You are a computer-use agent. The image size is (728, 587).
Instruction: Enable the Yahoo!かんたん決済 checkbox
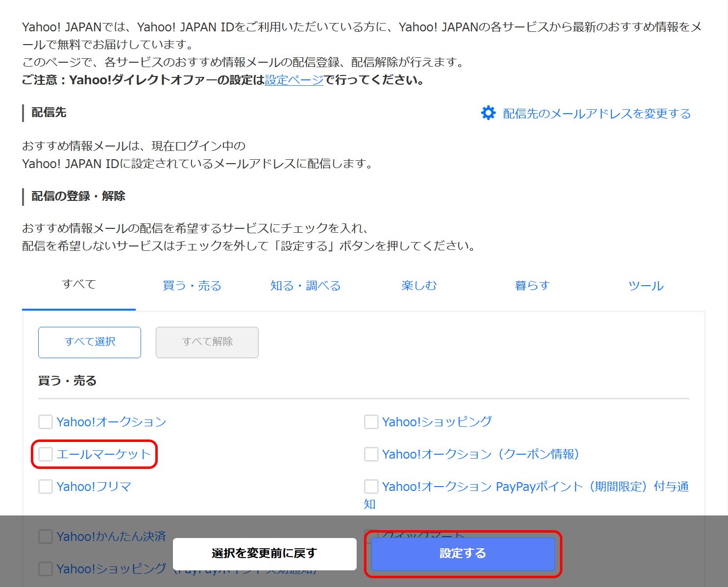pyautogui.click(x=45, y=536)
